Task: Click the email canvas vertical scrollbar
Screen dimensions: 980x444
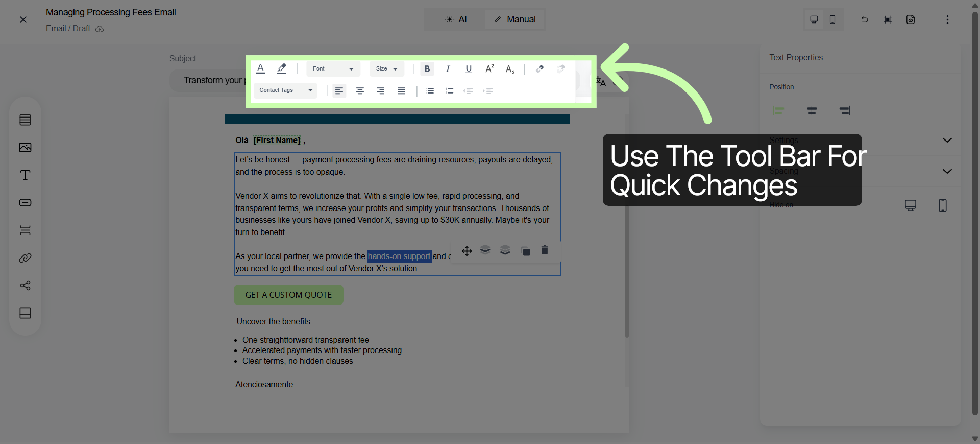Action: coord(627,225)
